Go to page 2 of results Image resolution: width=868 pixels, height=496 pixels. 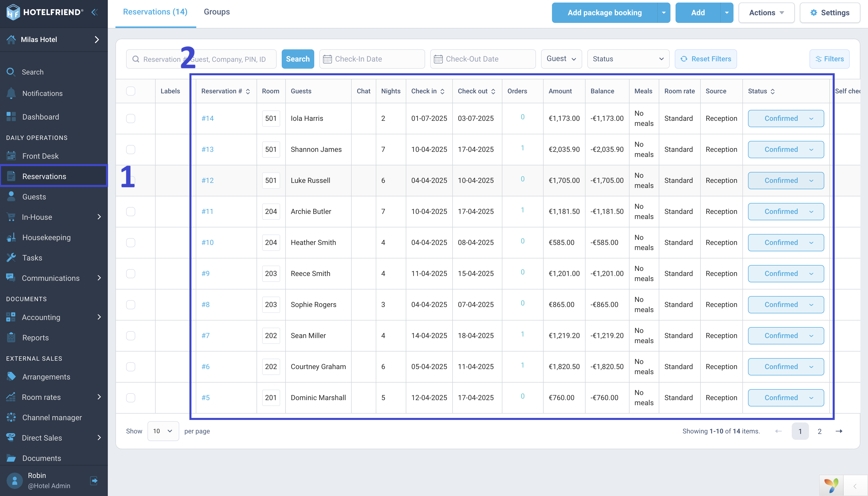[819, 431]
